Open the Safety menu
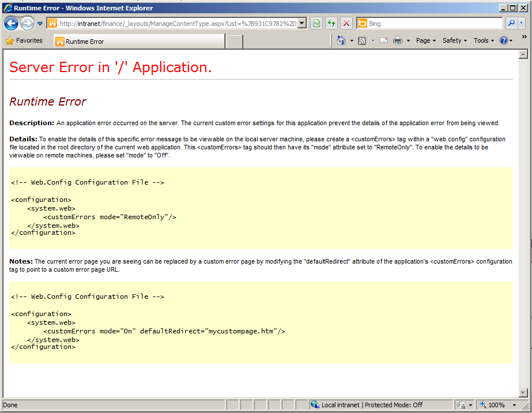The image size is (532, 413). [x=454, y=41]
